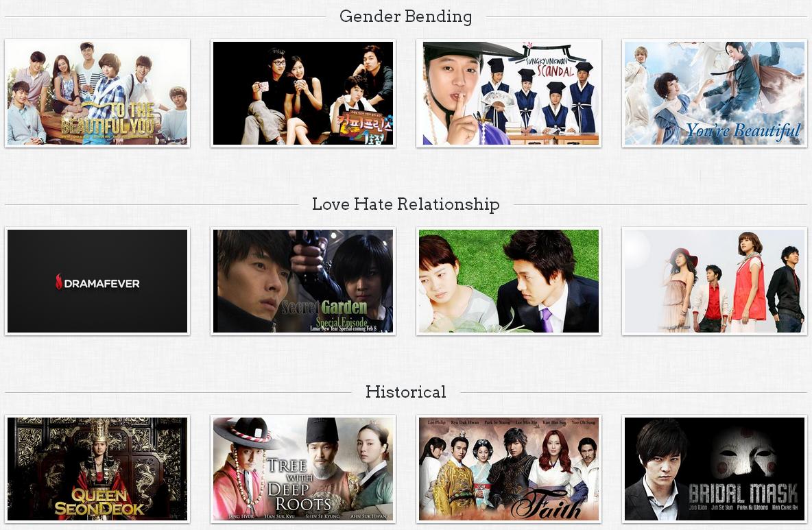Viewport: 812px width, 530px height.
Task: Click the Gender Bending section heading
Action: click(x=405, y=16)
